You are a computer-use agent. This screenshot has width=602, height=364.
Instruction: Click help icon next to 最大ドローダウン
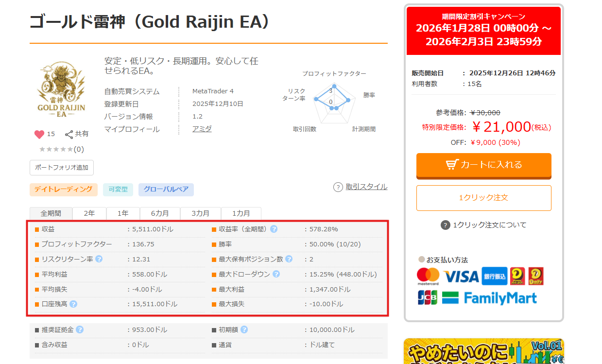pyautogui.click(x=276, y=274)
